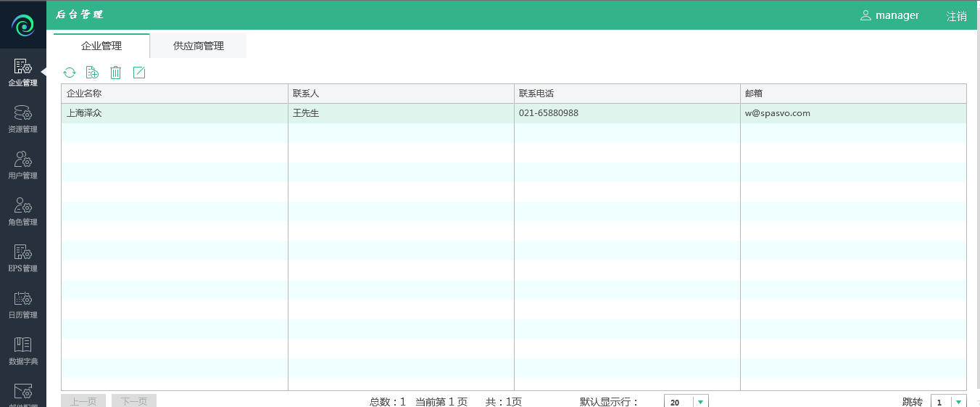The height and width of the screenshot is (407, 980).
Task: Open 资源管理 in the sidebar
Action: [x=23, y=120]
